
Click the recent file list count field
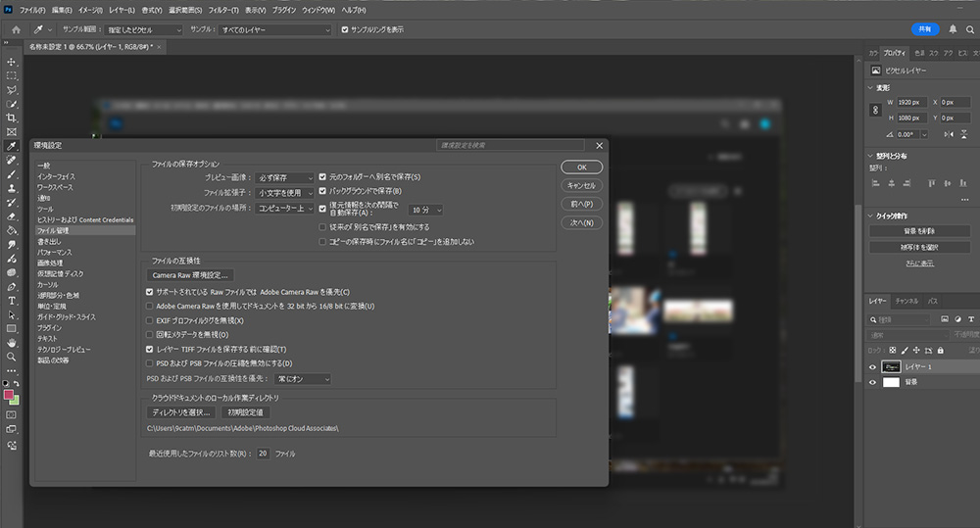tap(264, 454)
